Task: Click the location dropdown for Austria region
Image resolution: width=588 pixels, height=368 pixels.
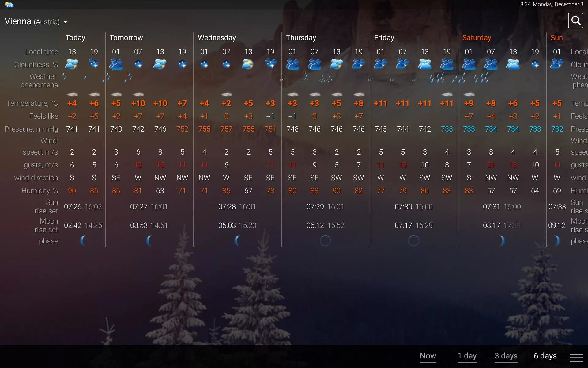Action: pyautogui.click(x=66, y=22)
